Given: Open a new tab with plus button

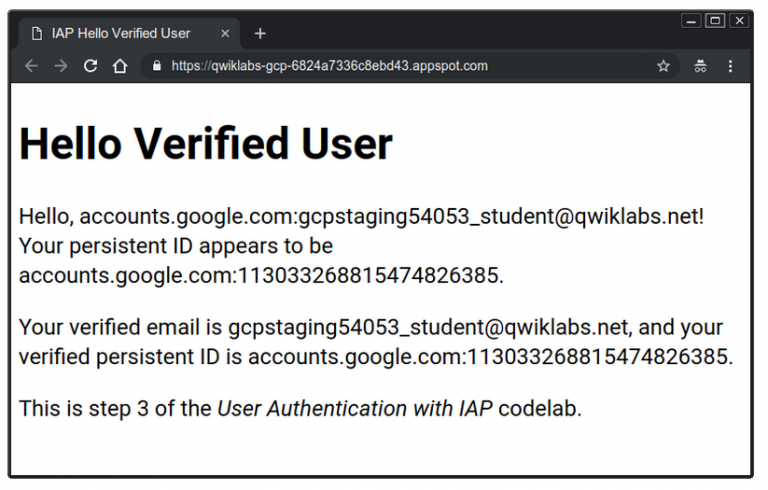Looking at the screenshot, I should [x=260, y=33].
